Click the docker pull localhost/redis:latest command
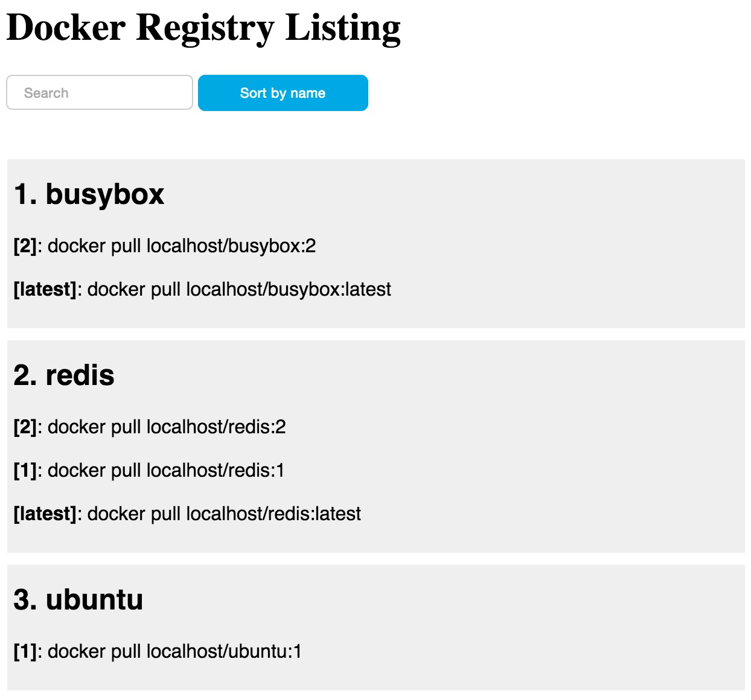 pyautogui.click(x=224, y=514)
